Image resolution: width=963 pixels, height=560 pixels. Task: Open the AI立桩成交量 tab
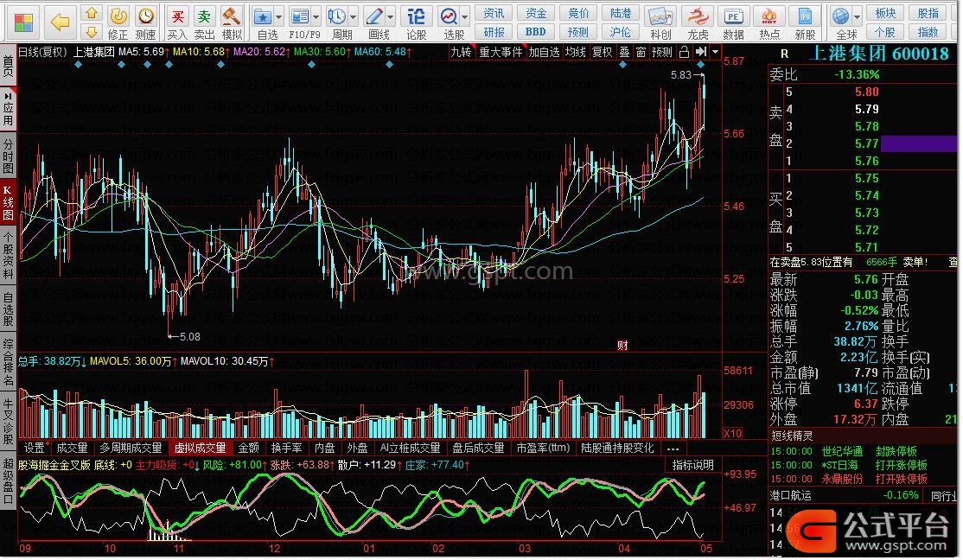pyautogui.click(x=411, y=449)
